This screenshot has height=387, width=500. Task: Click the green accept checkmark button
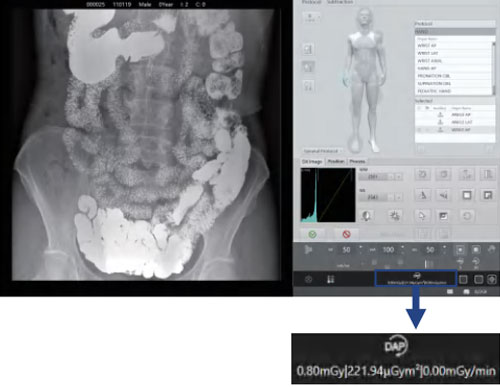[x=312, y=234]
